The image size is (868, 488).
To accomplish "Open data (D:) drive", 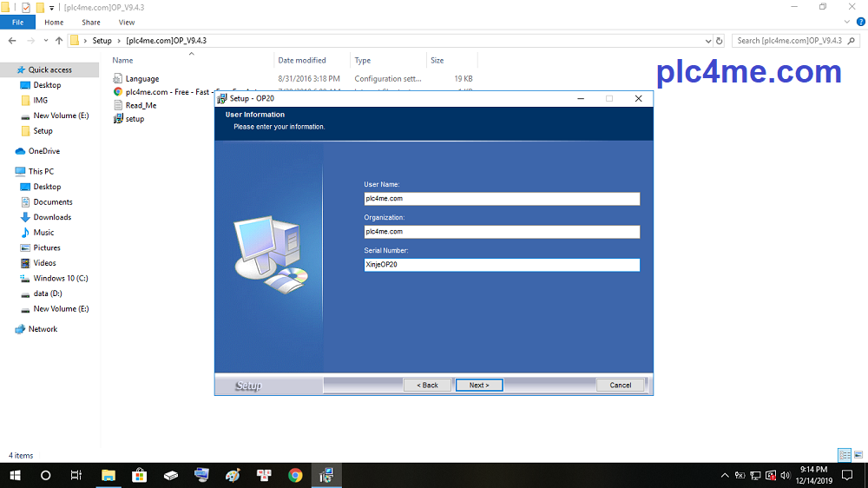I will coord(48,293).
